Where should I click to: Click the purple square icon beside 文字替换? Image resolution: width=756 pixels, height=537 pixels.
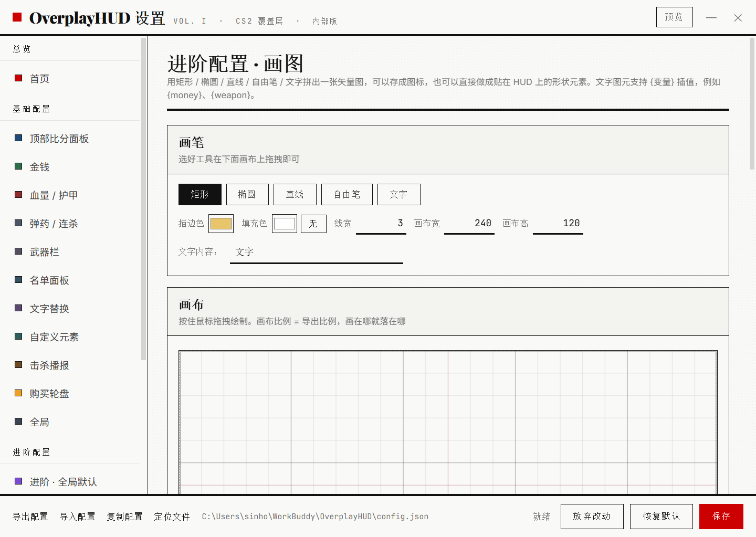click(x=18, y=308)
